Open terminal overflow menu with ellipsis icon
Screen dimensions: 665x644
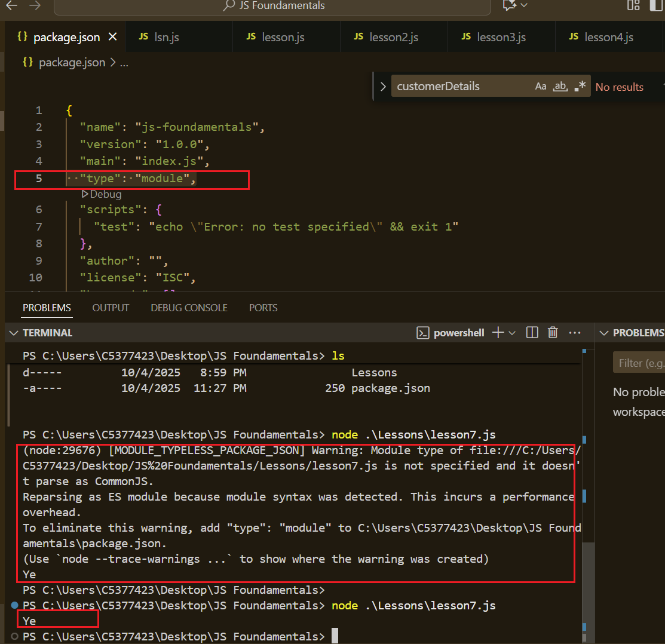tap(574, 332)
